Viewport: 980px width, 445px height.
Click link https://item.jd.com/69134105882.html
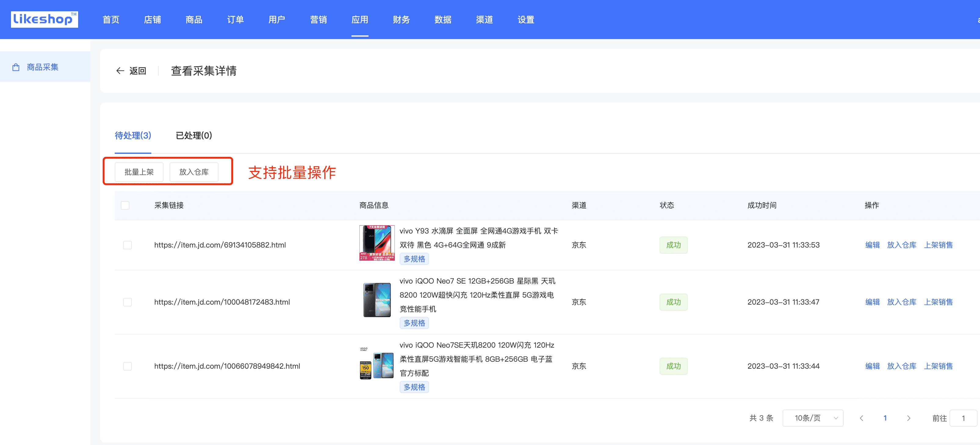point(220,245)
